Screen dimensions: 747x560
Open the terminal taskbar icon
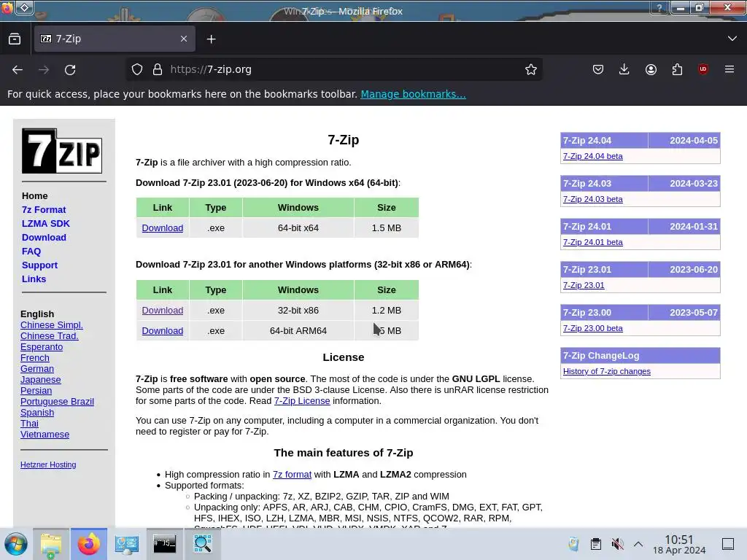164,543
